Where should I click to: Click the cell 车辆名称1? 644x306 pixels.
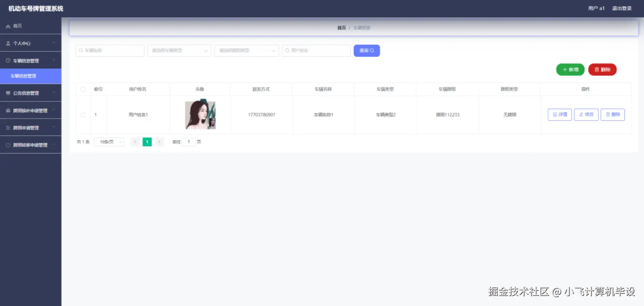pos(324,115)
